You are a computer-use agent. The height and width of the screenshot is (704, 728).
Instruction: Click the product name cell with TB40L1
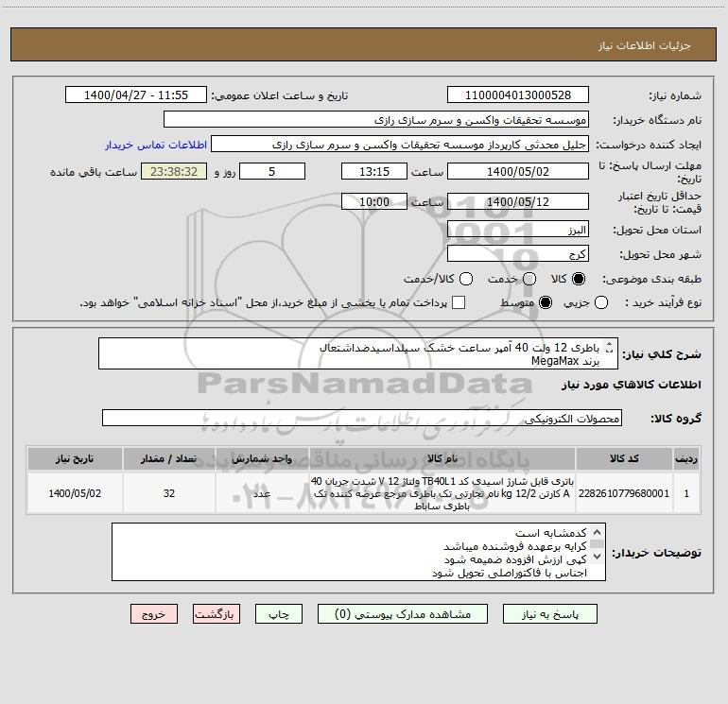tap(442, 493)
